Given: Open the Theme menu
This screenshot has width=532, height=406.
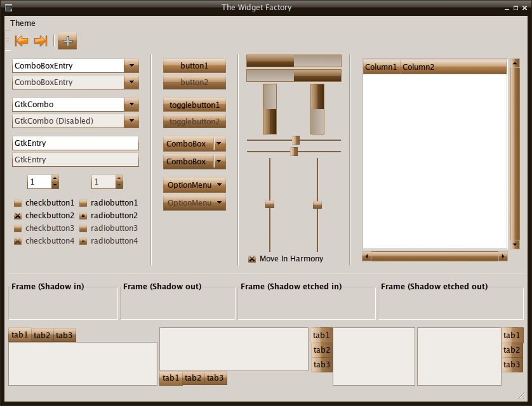Looking at the screenshot, I should (23, 23).
